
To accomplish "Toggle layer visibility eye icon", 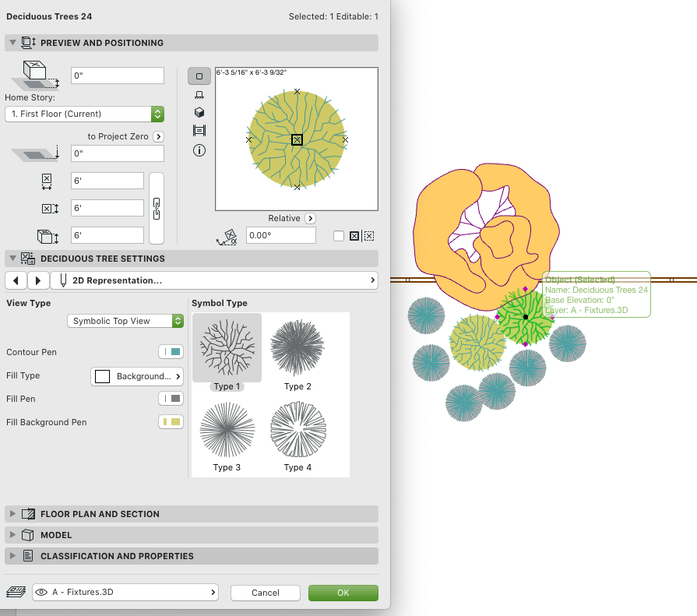I will 41,592.
